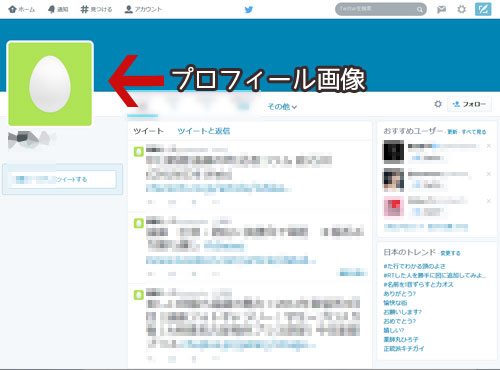
Task: Switch to the ツイートと返信 tab
Action: click(x=204, y=131)
